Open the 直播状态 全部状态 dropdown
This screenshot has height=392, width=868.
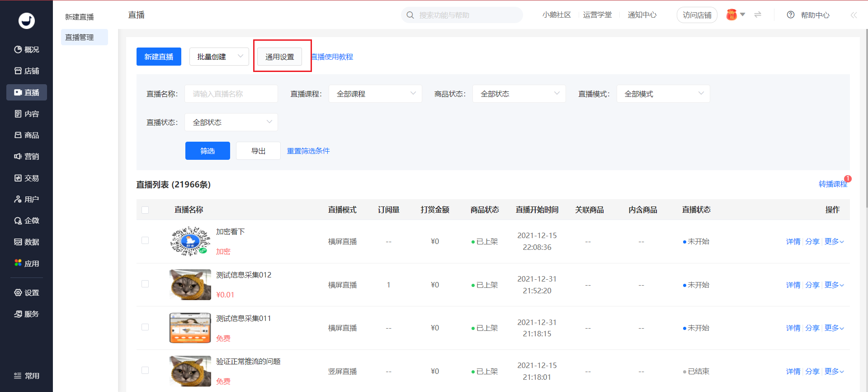(231, 122)
